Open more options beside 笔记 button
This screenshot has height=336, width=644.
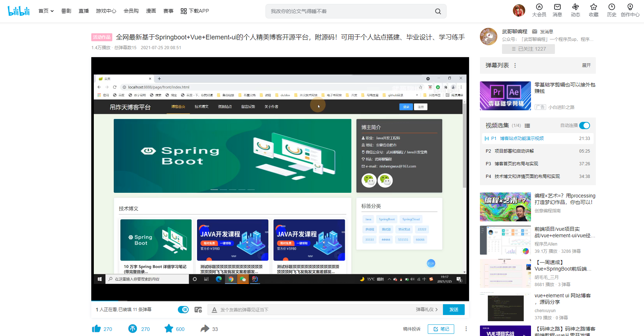(x=466, y=329)
